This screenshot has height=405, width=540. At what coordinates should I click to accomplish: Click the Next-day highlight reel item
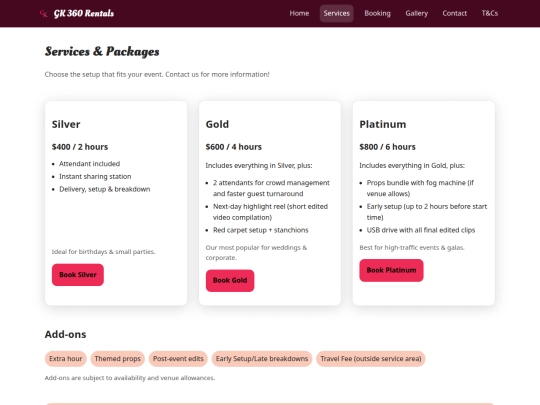click(270, 212)
